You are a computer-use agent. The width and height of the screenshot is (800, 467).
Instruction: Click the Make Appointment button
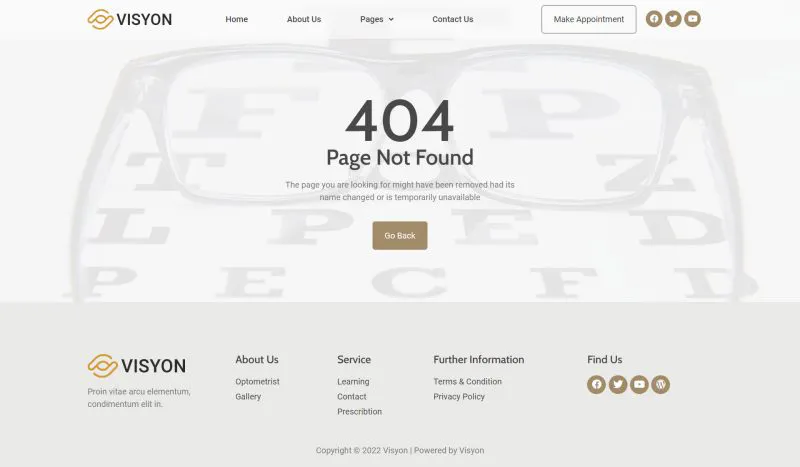[589, 19]
